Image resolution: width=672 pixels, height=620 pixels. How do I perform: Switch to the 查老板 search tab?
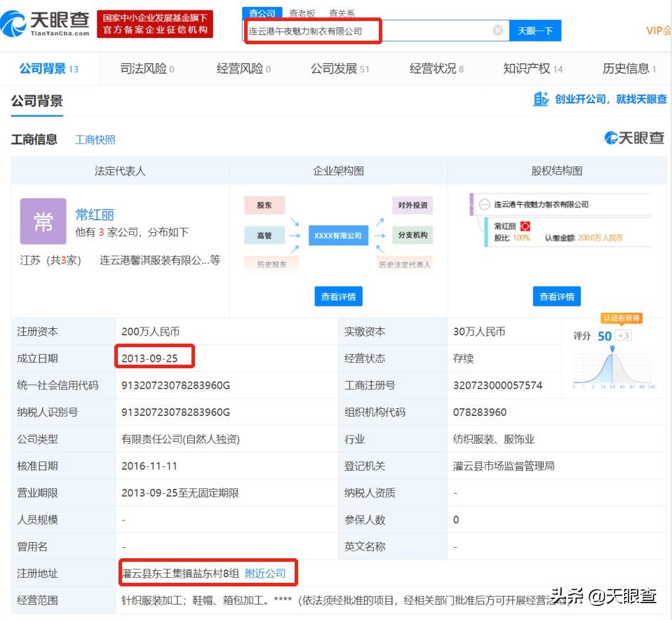coord(302,12)
